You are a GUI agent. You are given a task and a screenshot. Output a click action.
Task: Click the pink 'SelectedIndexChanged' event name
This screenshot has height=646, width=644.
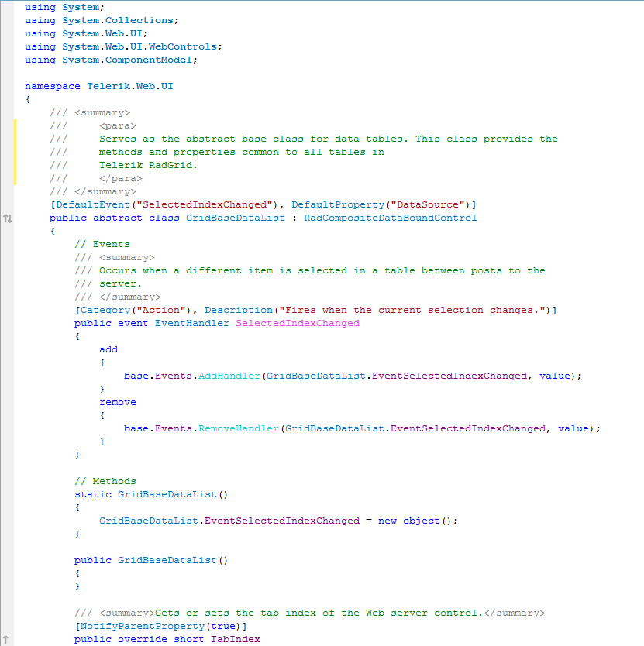298,324
